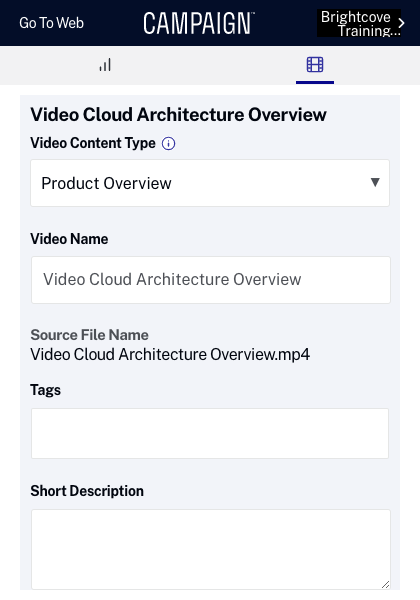The image size is (420, 600).
Task: Focus the Video Name input field
Action: click(211, 280)
